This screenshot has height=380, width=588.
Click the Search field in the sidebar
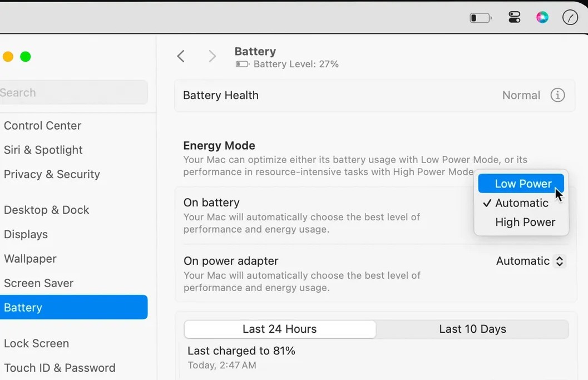(73, 92)
